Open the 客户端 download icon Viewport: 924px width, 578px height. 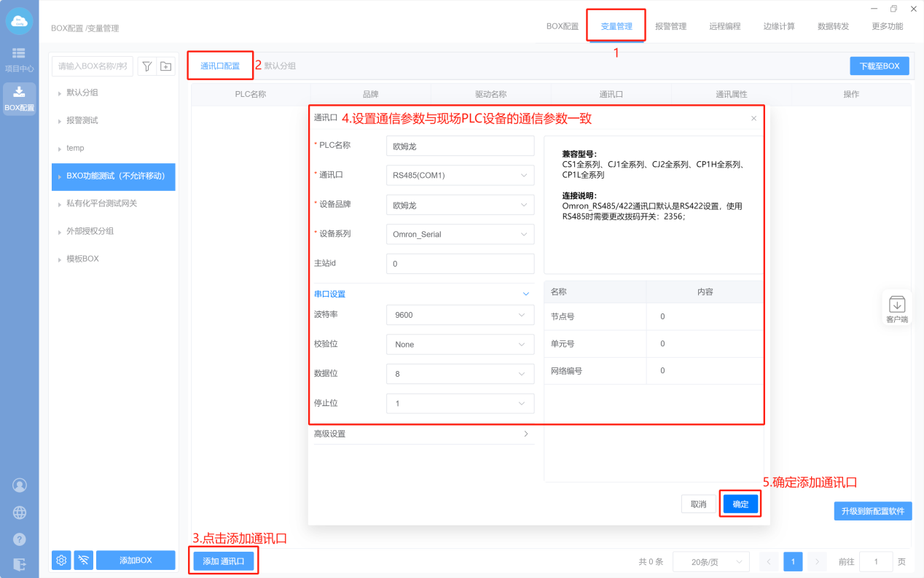point(896,305)
